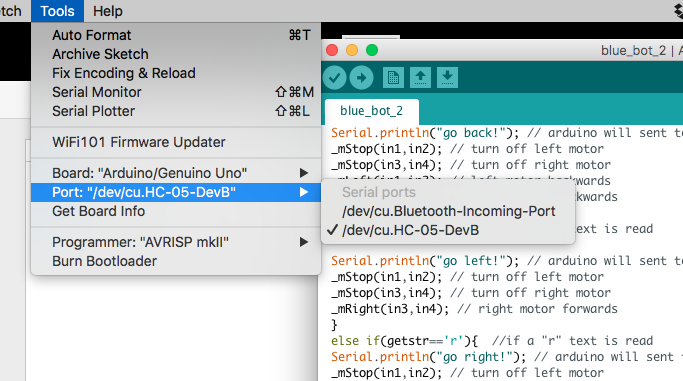Select Burn Bootloader

[176, 261]
